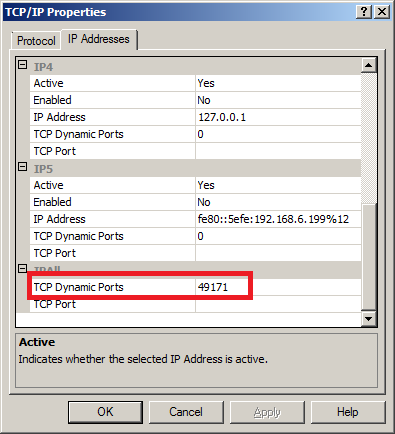Switch to the Protocol tab
Screen dimensions: 395x434
tap(36, 41)
